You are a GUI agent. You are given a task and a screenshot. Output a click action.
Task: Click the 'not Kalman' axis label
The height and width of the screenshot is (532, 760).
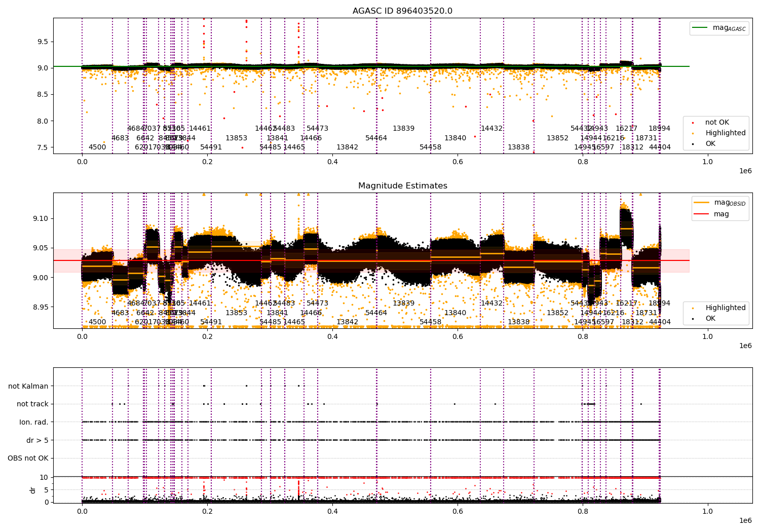click(x=28, y=386)
